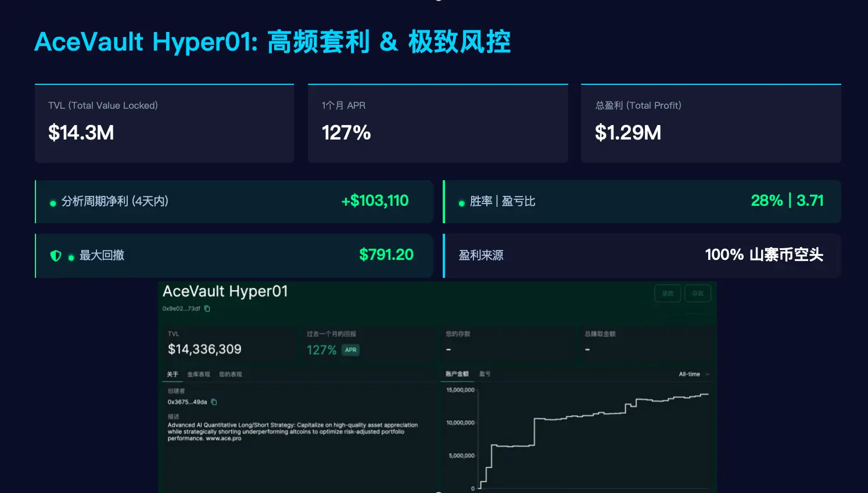Image resolution: width=868 pixels, height=493 pixels.
Task: Click the TVL $14.3M summary card
Action: tap(164, 124)
